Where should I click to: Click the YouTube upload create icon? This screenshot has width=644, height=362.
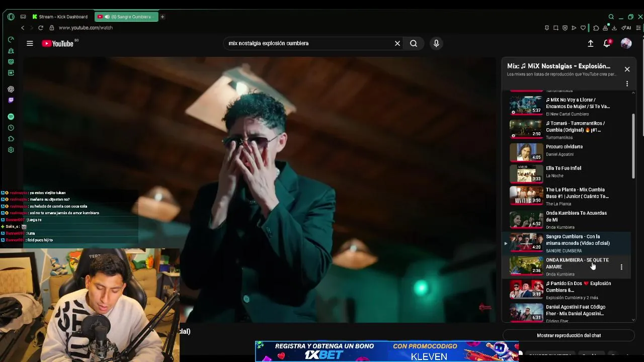point(591,44)
